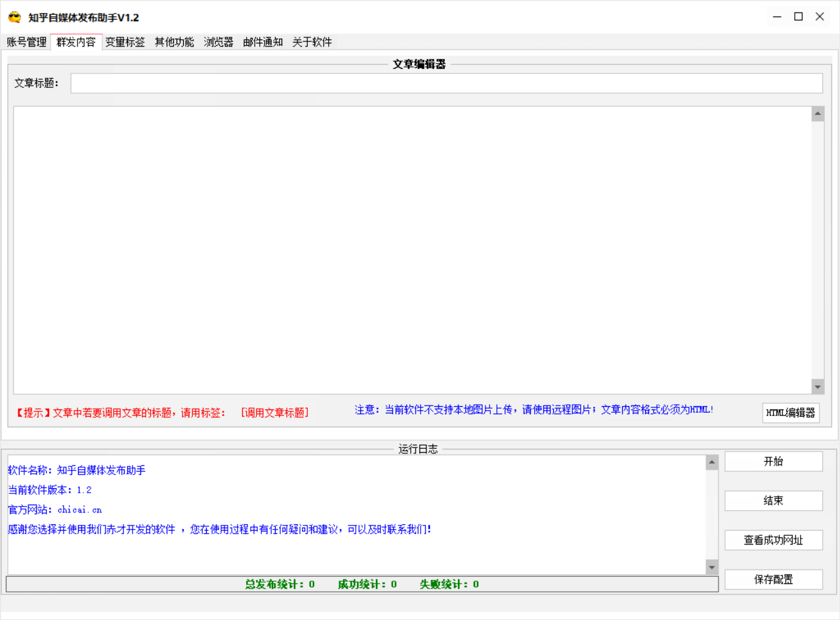Close the 知乎自媒体发布助手 window

click(820, 17)
